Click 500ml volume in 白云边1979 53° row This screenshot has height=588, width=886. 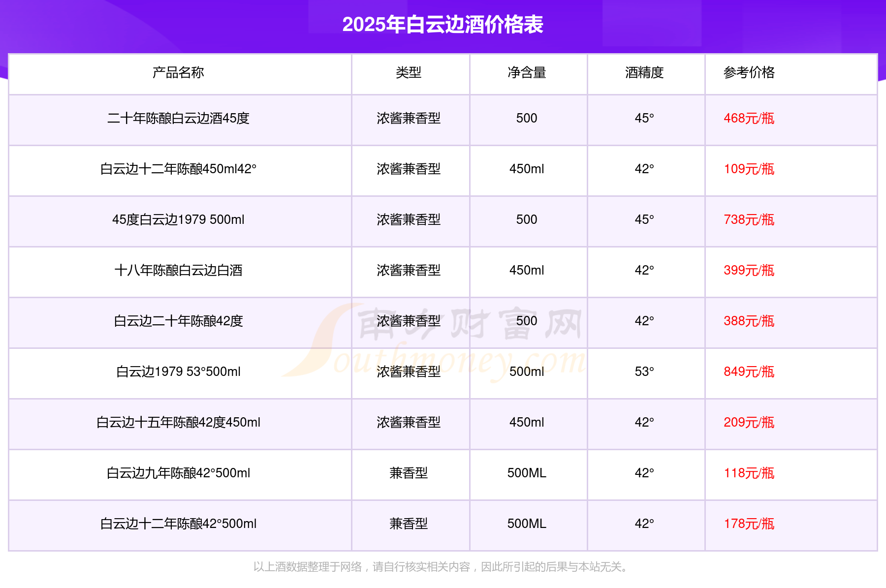527,371
